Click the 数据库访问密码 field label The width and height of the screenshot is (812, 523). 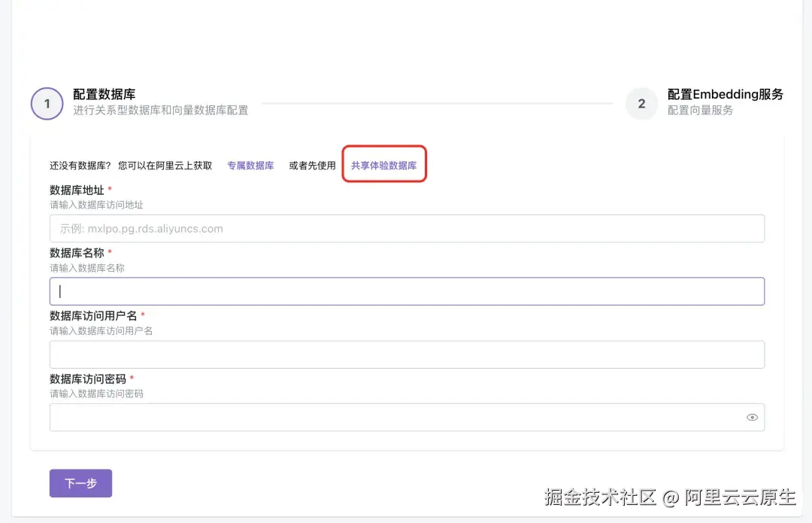tap(87, 379)
